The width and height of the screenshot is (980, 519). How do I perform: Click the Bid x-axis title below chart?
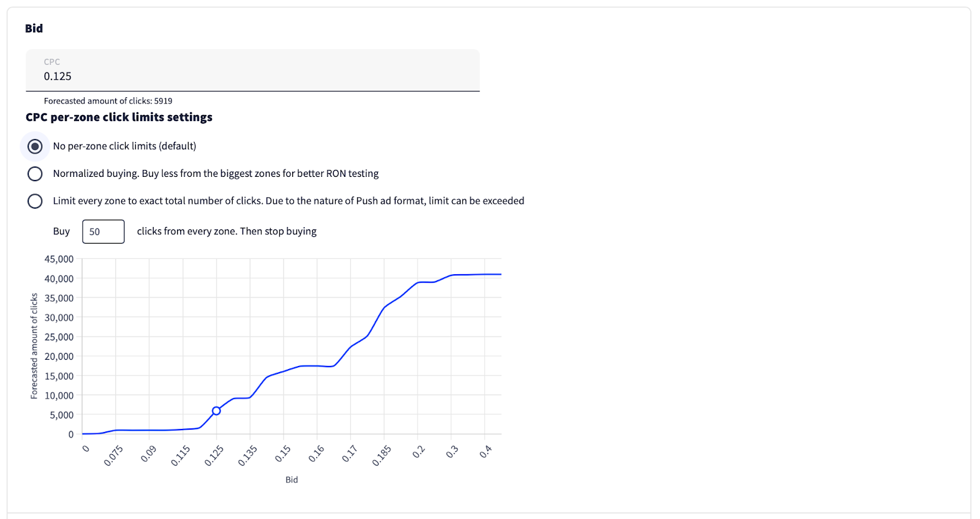click(292, 480)
